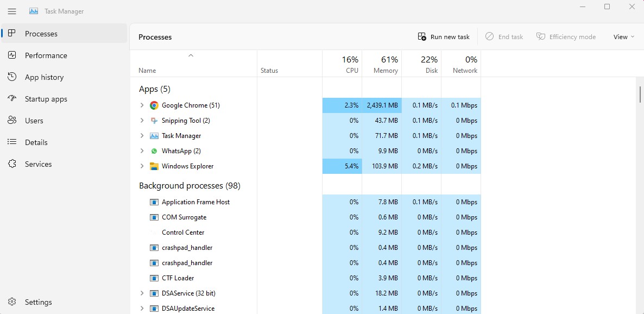This screenshot has width=644, height=314.
Task: Click the Google Chrome process icon
Action: (x=154, y=105)
